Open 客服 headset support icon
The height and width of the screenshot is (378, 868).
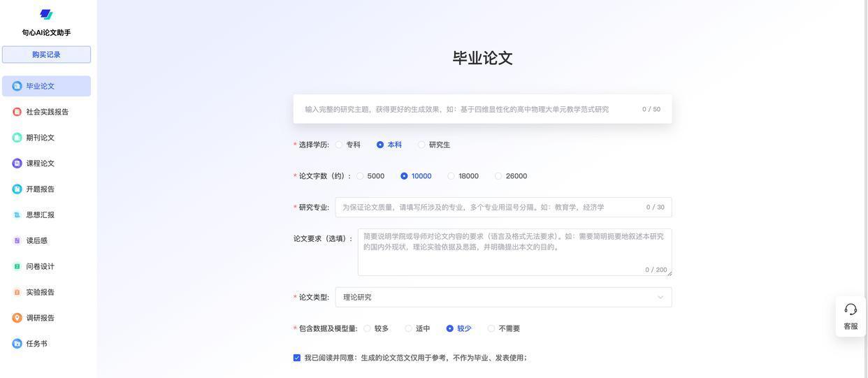pos(851,310)
